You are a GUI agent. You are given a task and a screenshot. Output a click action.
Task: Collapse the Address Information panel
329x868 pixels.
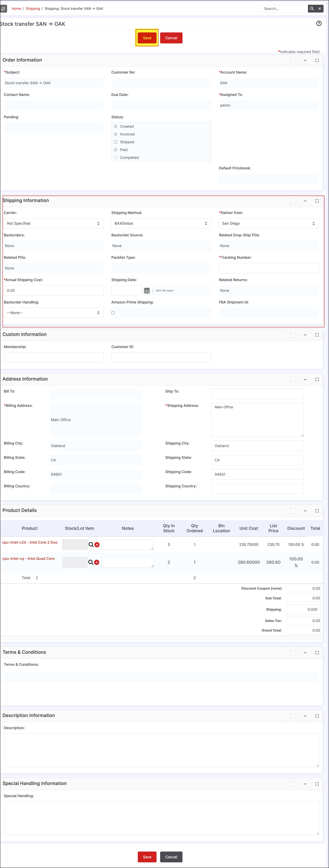(x=305, y=379)
